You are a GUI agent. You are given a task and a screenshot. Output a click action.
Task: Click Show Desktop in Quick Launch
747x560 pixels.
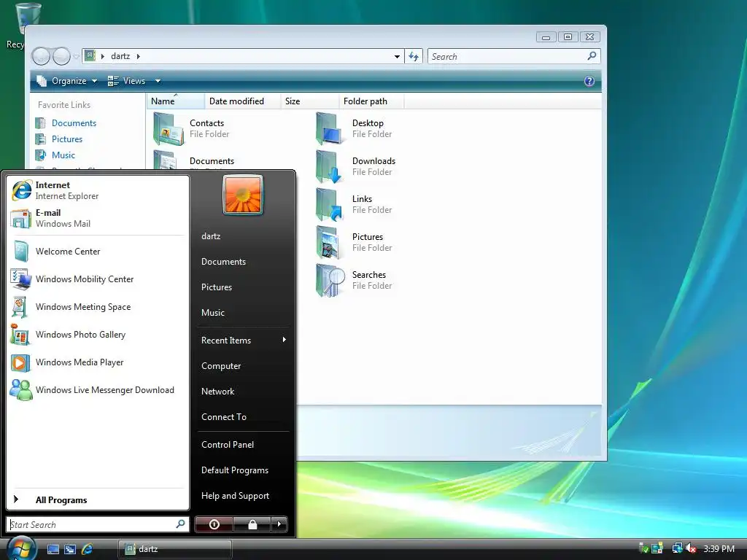[x=53, y=549]
